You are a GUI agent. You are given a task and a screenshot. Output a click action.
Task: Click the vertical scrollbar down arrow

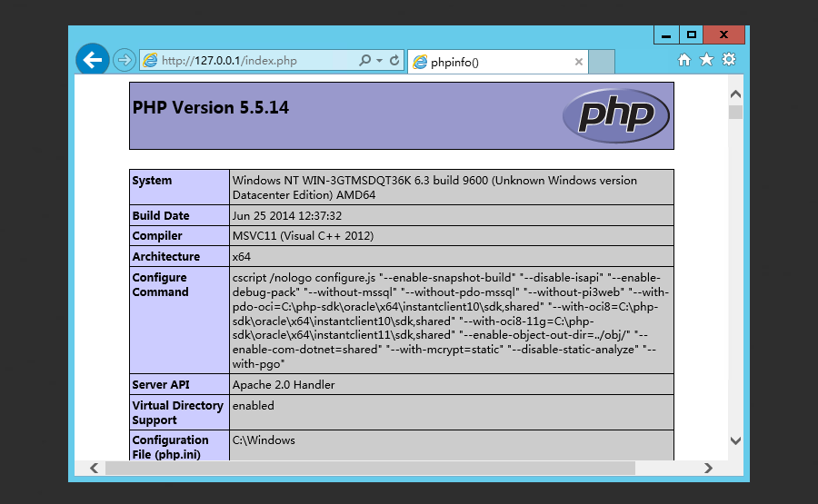click(x=735, y=441)
